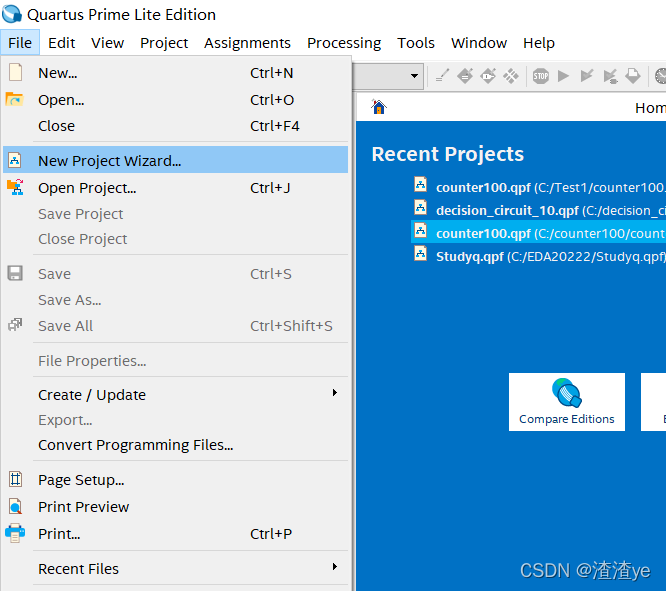Viewport: 666px width, 591px height.
Task: Open the Window menu
Action: 479,42
